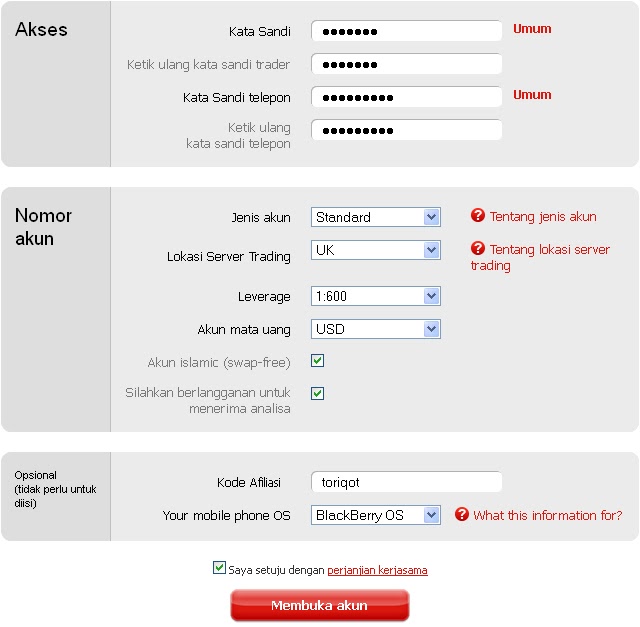Expand mobile phone OS dropdown BlackBerry OS

click(x=376, y=515)
